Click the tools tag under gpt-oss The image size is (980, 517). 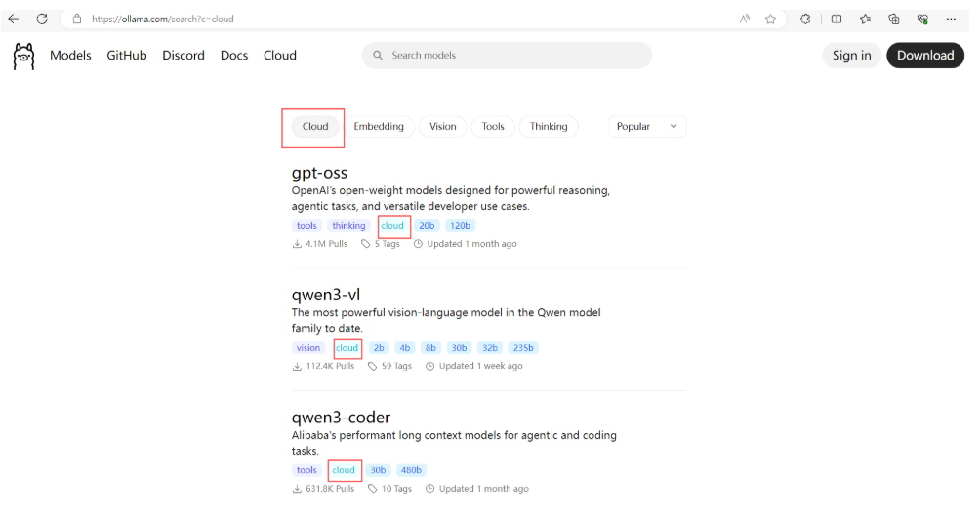pyautogui.click(x=306, y=226)
